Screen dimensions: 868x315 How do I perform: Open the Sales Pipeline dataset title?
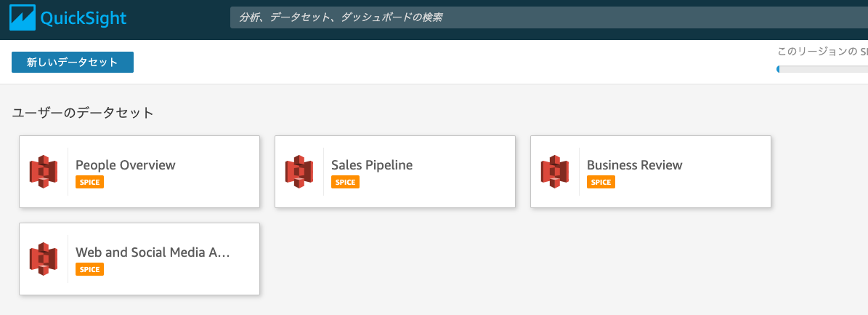(x=371, y=164)
